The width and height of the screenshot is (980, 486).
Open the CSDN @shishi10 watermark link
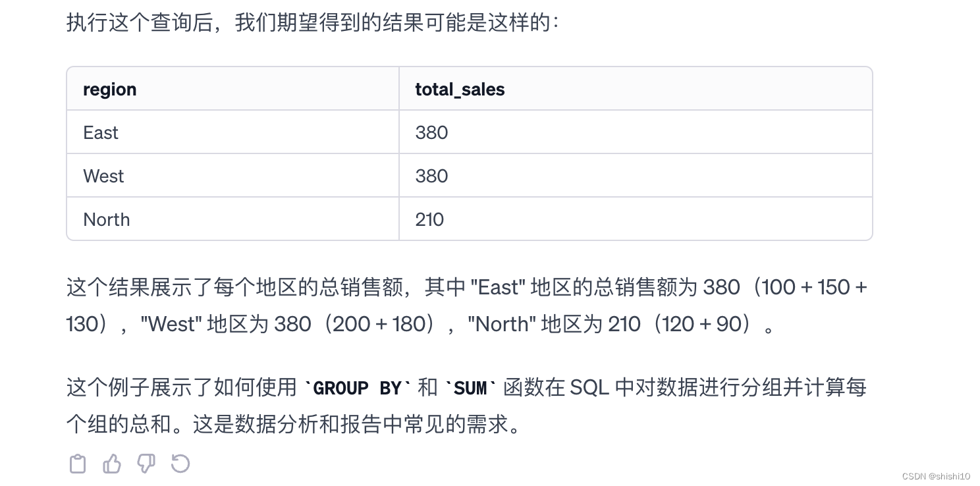936,476
